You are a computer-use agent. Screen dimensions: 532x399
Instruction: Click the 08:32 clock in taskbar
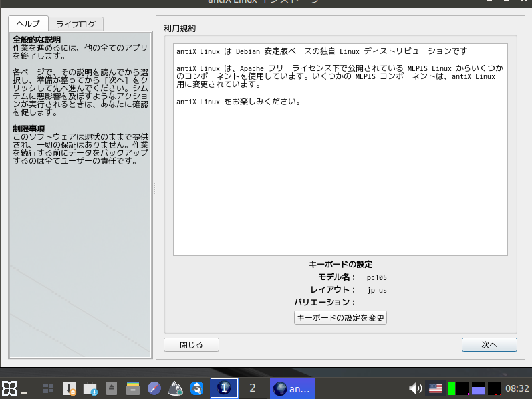click(517, 388)
